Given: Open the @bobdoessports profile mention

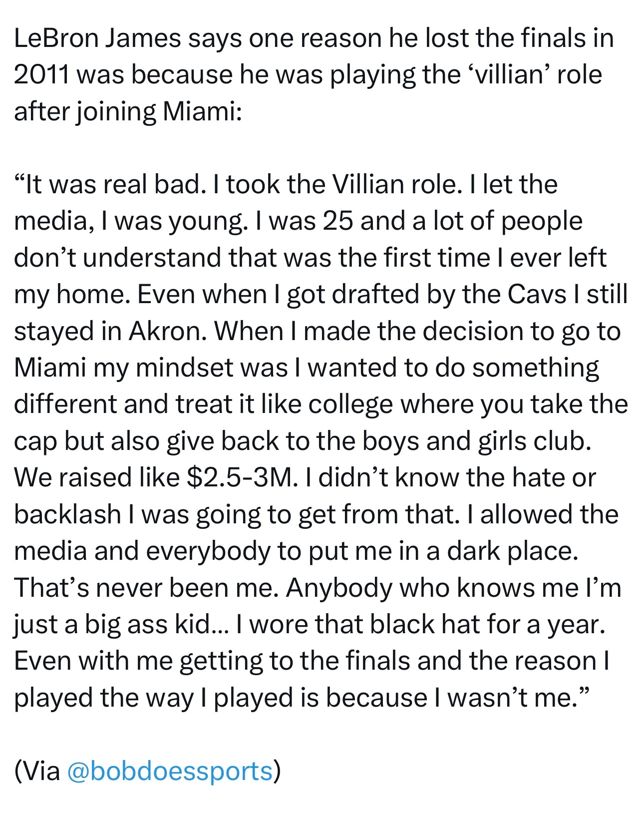Looking at the screenshot, I should [x=169, y=771].
